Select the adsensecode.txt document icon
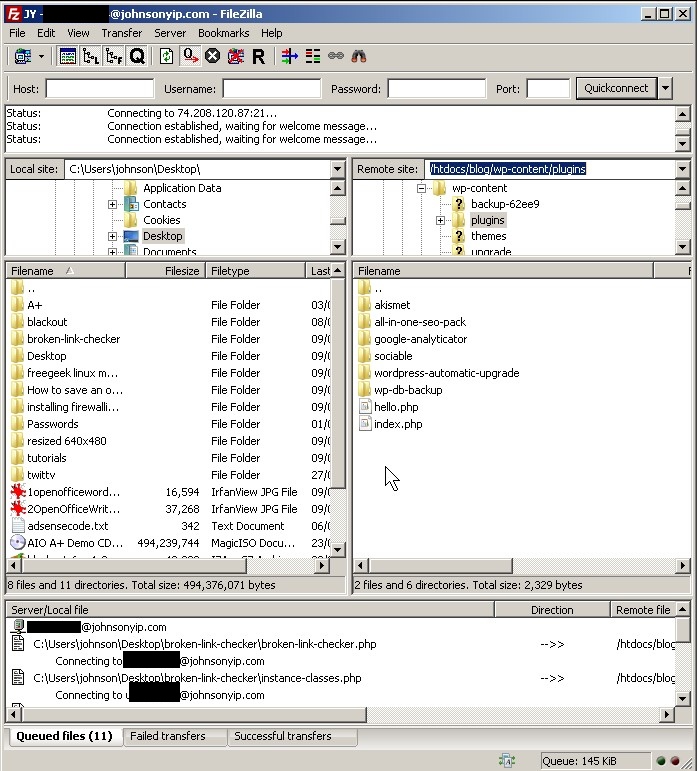This screenshot has height=771, width=697. pyautogui.click(x=18, y=526)
